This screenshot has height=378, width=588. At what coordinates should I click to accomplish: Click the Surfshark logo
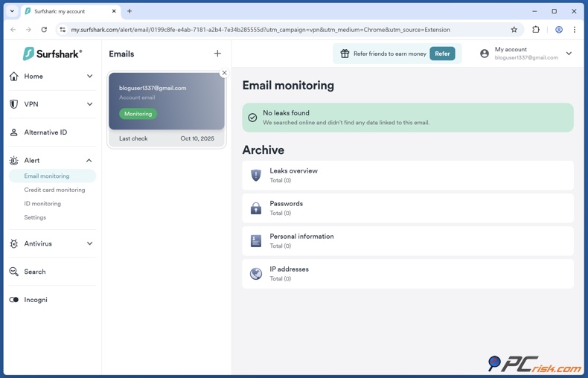[52, 54]
